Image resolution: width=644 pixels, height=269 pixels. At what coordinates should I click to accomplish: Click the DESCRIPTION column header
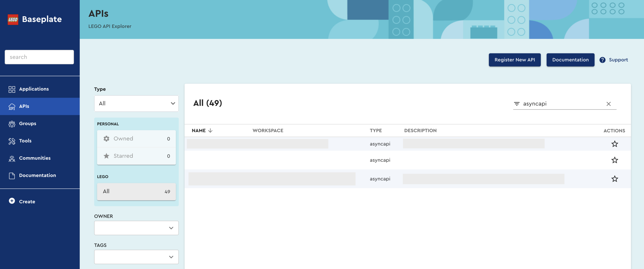click(420, 131)
